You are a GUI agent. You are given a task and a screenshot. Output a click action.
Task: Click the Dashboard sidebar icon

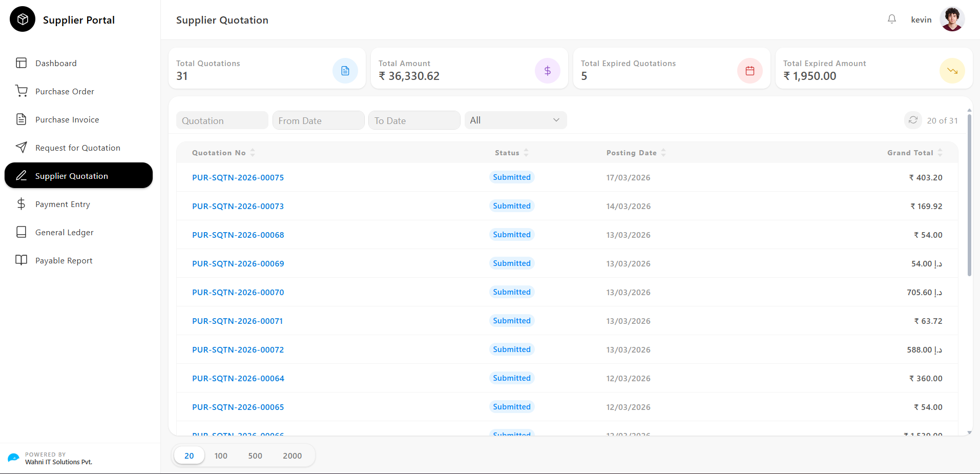21,63
